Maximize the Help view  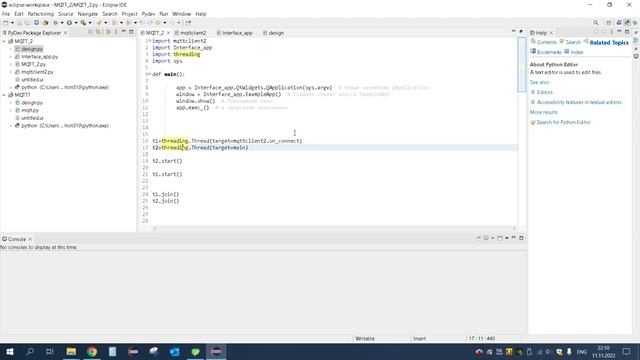(627, 32)
